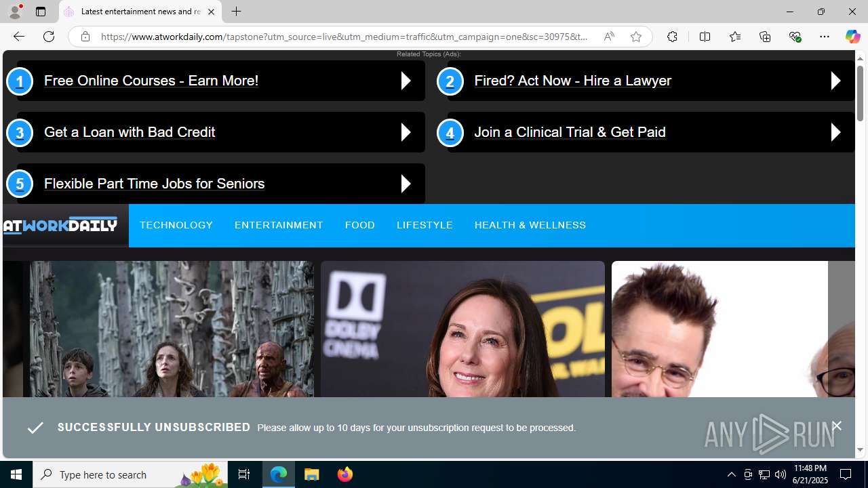Open taskbar clock and date
The image size is (868, 488).
point(810,474)
